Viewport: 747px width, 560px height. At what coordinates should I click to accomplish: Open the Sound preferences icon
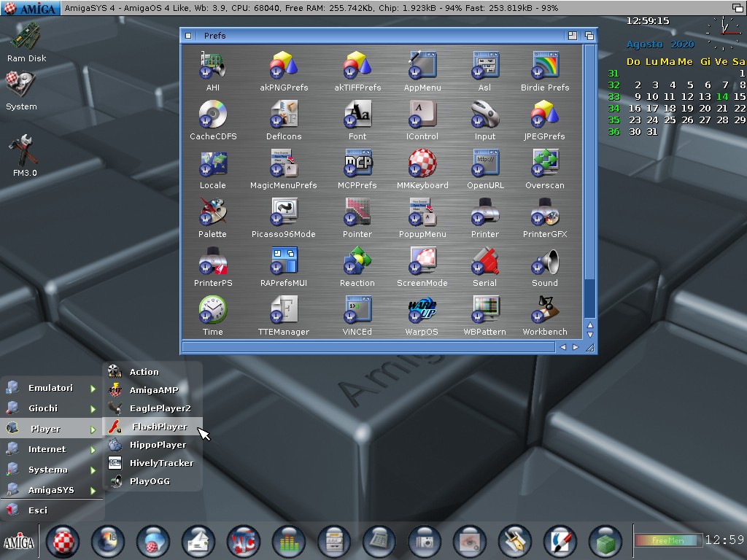(544, 262)
